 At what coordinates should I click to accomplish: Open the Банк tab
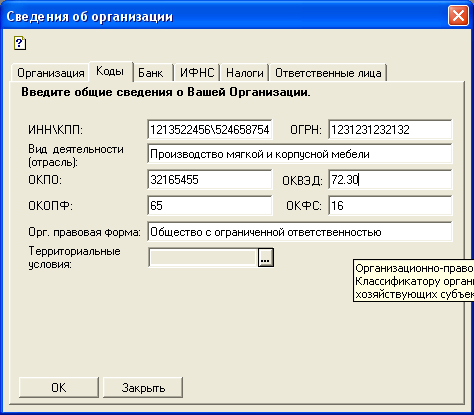[x=151, y=72]
